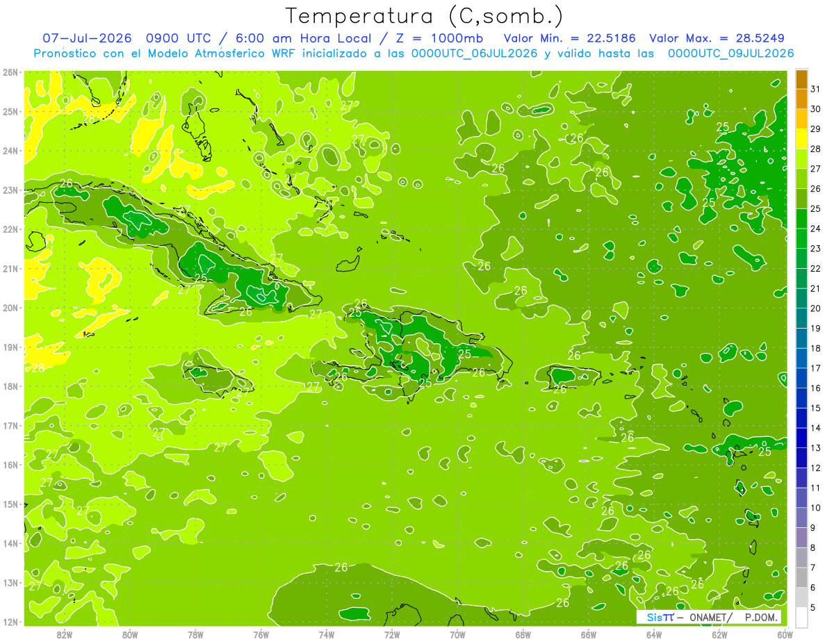Screen dimensions: 834x644
Task: Click the '68W' longitude axis label
Action: pyautogui.click(x=523, y=634)
